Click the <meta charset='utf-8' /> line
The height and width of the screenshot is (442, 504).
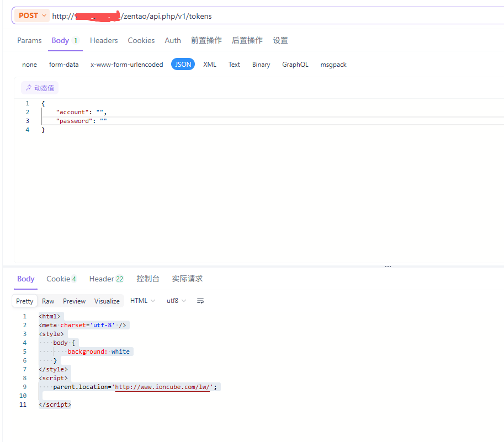tap(82, 325)
